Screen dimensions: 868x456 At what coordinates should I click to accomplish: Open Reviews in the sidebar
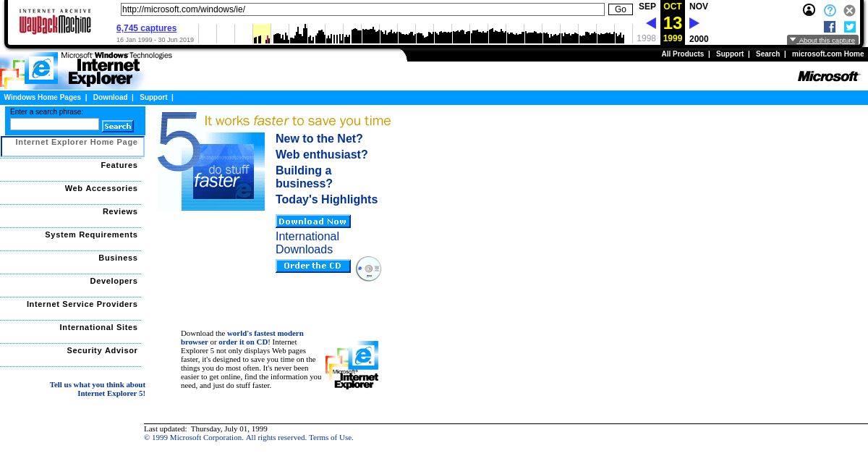click(x=120, y=211)
